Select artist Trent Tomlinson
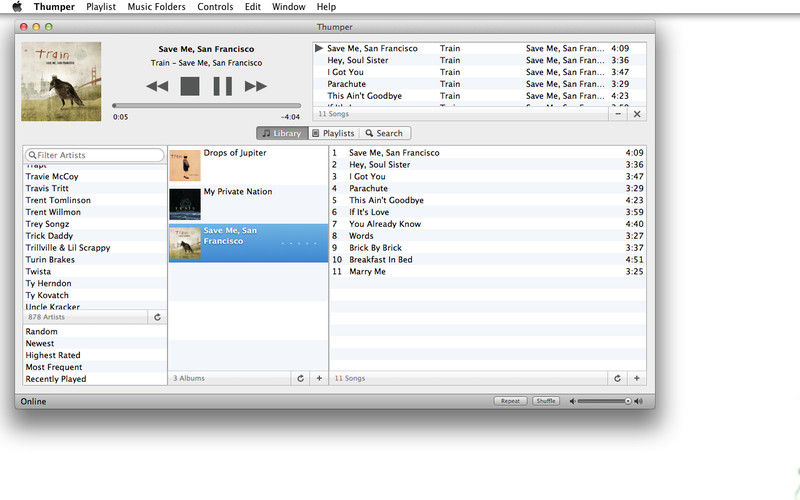Screen dimensions: 800x500 (95, 200)
